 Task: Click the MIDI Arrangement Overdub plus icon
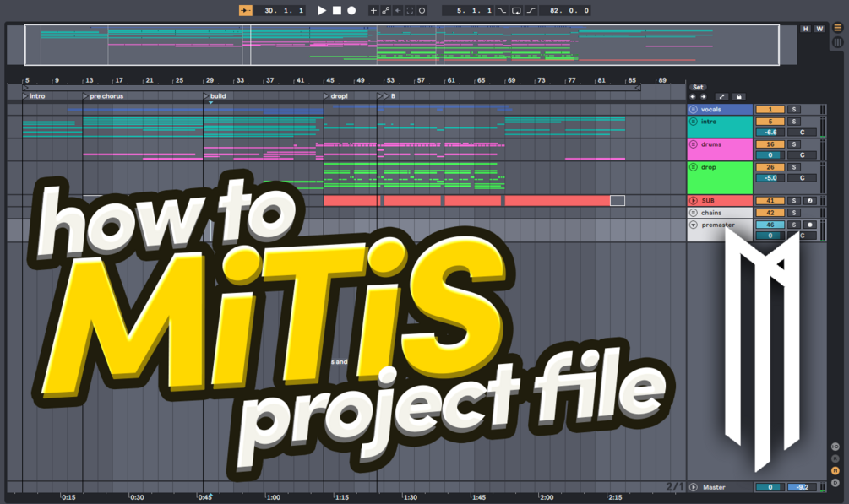pyautogui.click(x=373, y=10)
